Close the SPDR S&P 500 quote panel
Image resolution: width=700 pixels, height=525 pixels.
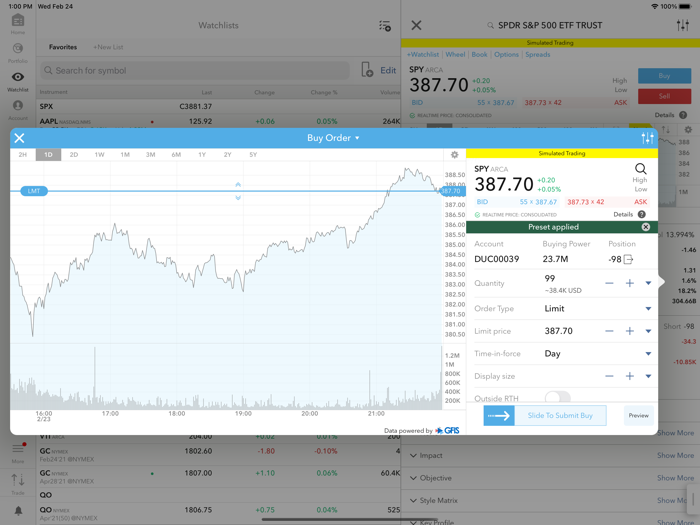pyautogui.click(x=416, y=25)
